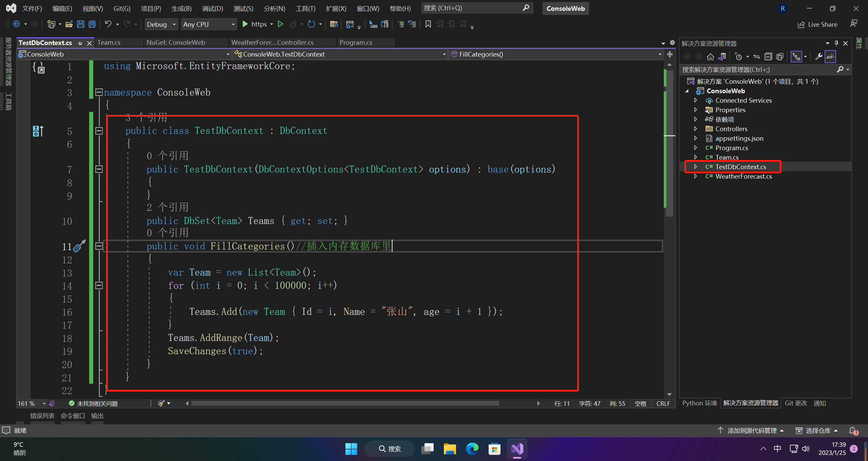Click the Live Share button
Image resolution: width=868 pixels, height=461 pixels.
coord(817,24)
